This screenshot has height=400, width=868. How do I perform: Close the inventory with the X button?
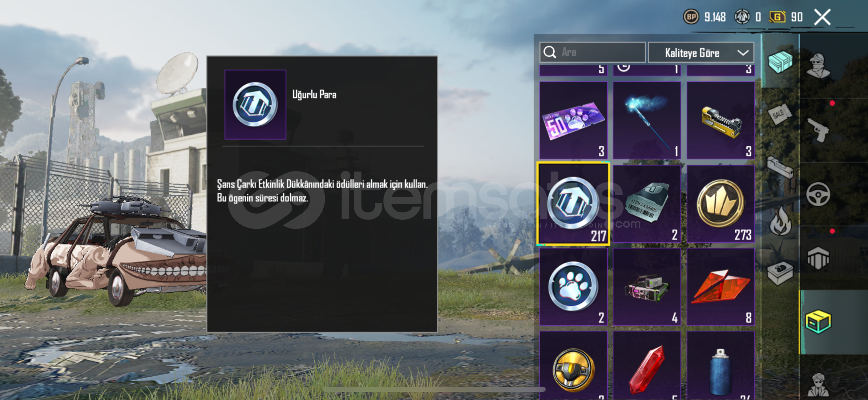(x=822, y=17)
